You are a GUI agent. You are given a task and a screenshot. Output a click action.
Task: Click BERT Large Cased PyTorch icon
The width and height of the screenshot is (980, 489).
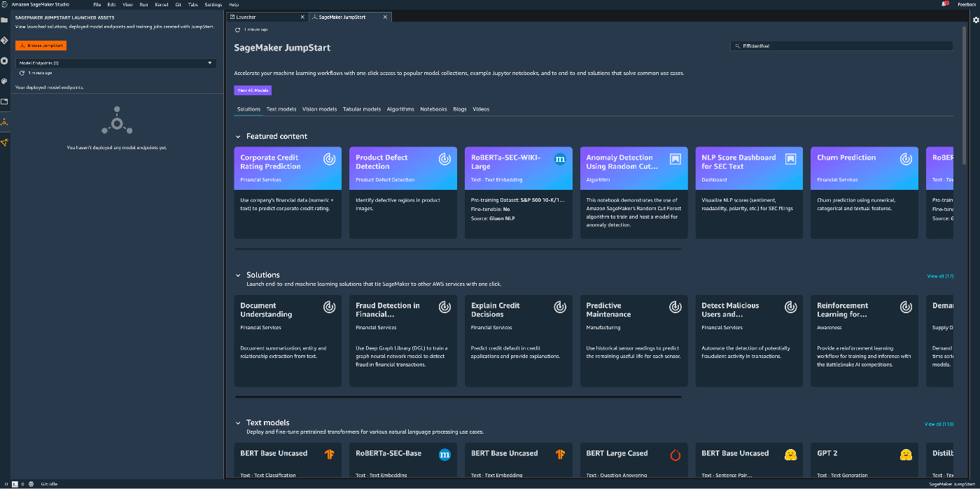pyautogui.click(x=675, y=455)
